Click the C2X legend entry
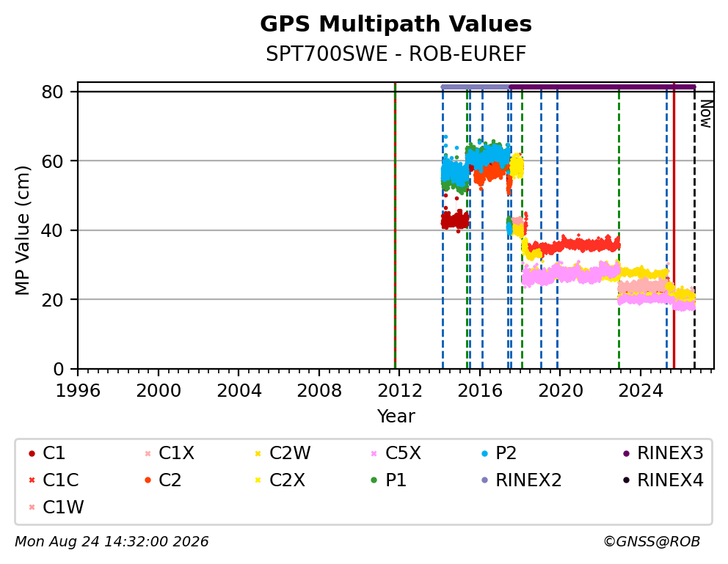 click(280, 480)
